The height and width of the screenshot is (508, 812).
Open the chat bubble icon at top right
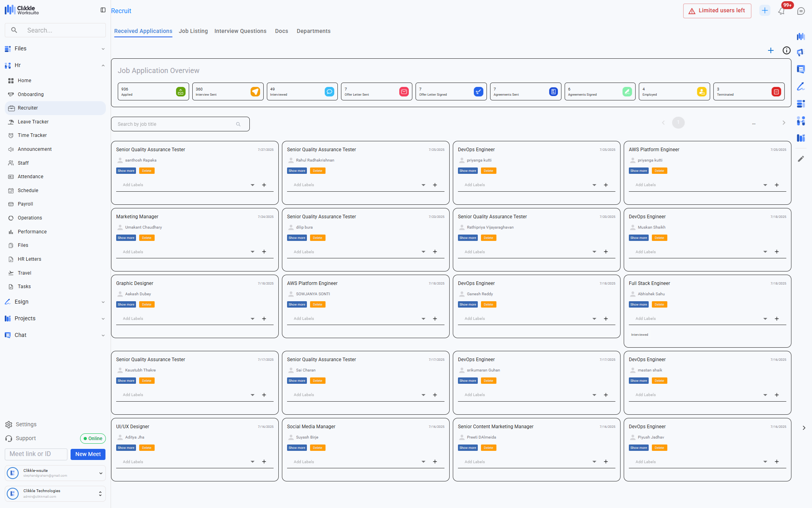point(801,11)
